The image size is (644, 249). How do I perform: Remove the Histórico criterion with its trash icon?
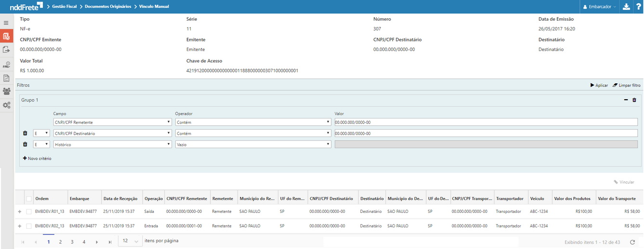click(25, 144)
